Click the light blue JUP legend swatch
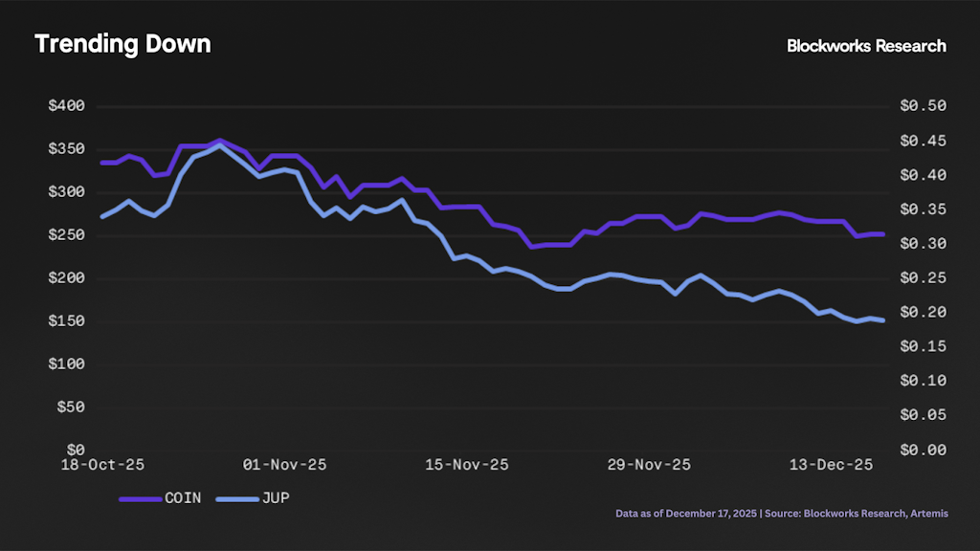 (236, 498)
